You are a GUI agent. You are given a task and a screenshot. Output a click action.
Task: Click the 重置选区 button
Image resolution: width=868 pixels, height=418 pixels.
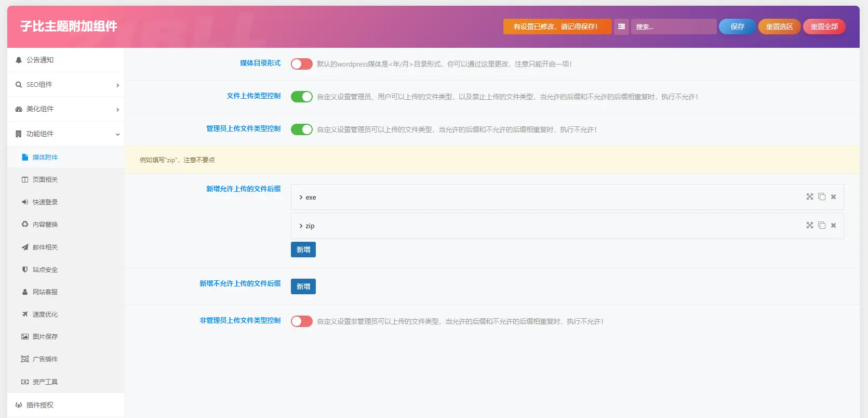tap(780, 27)
